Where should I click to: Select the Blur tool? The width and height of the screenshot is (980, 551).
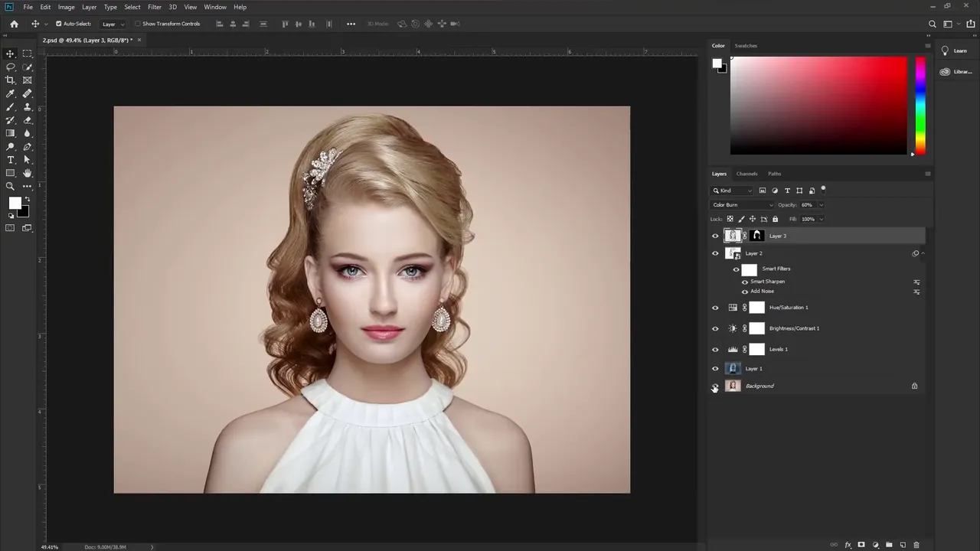[x=28, y=133]
